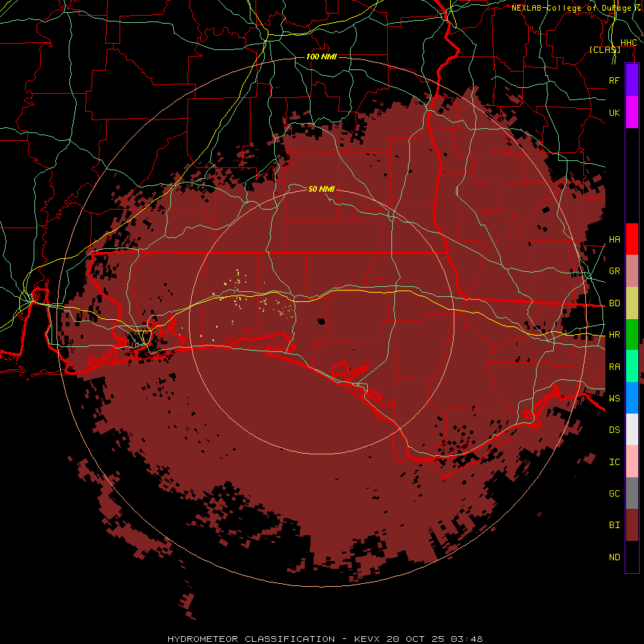Click the mint green RA legend swatch
The image size is (644, 644).
click(x=632, y=366)
